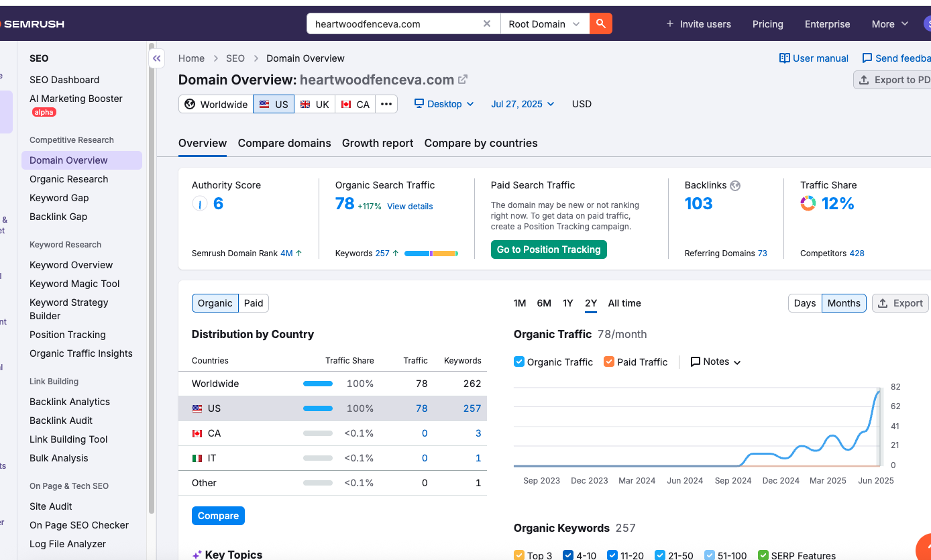Image resolution: width=931 pixels, height=560 pixels.
Task: Select the CA flag database
Action: [355, 104]
